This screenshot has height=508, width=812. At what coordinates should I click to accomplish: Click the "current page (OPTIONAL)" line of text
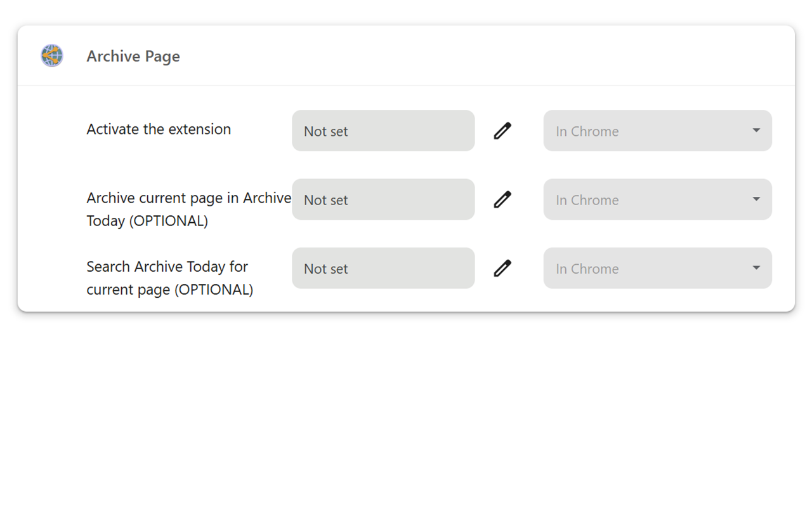[x=169, y=290]
